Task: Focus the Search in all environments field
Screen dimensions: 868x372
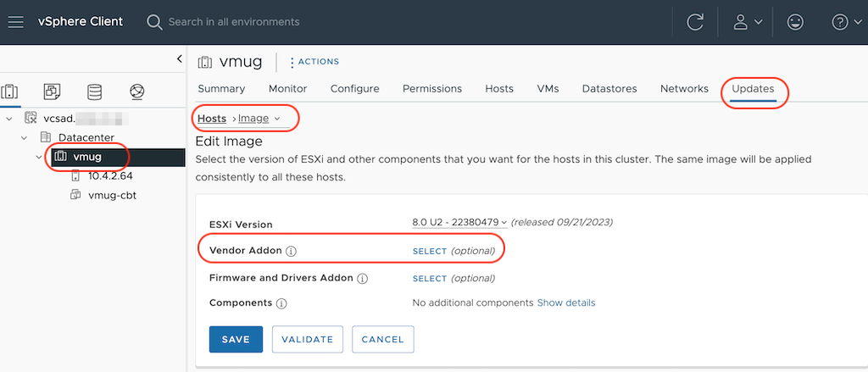Action: pos(234,22)
